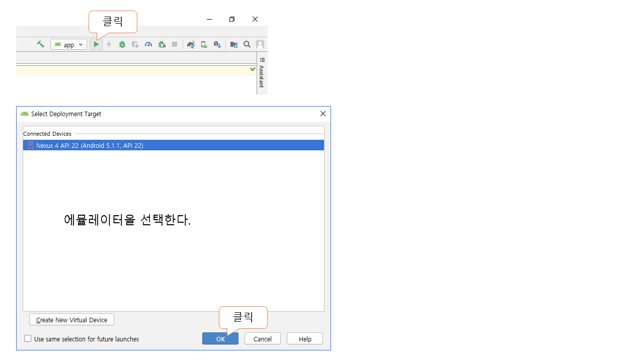Viewport: 644px width, 362px height.
Task: Open the app run configuration dropdown
Action: point(69,45)
